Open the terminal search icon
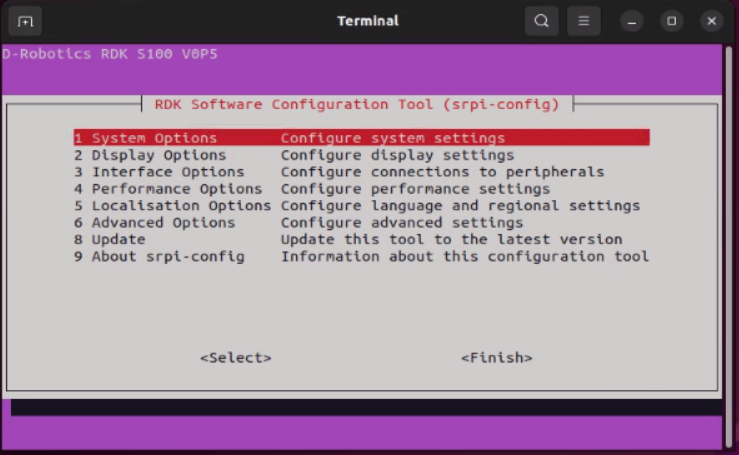This screenshot has width=739, height=455. (541, 21)
